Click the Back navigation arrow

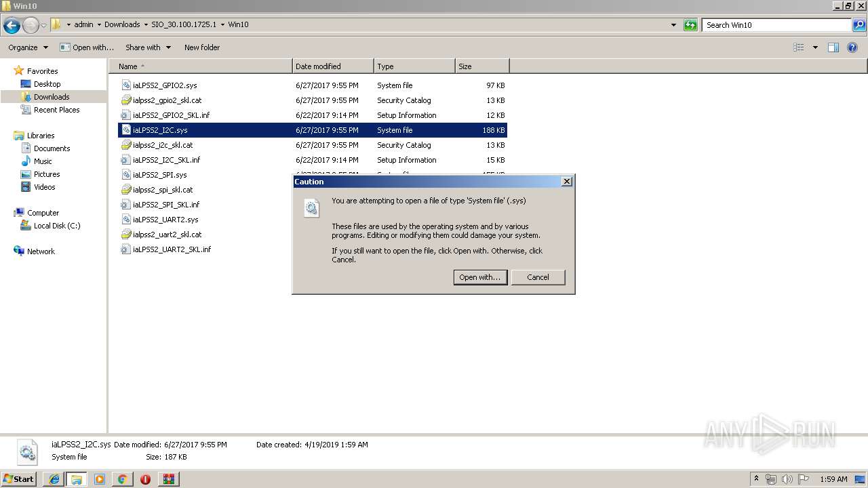(12, 26)
